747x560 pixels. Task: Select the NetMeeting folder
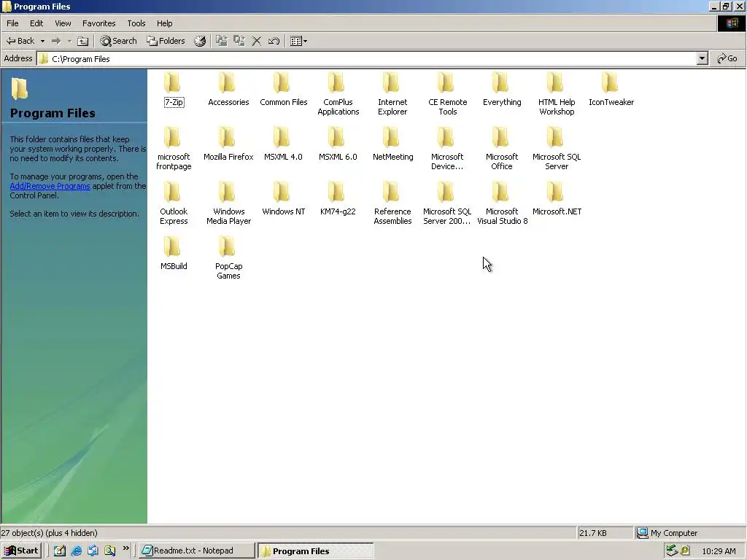tap(392, 144)
